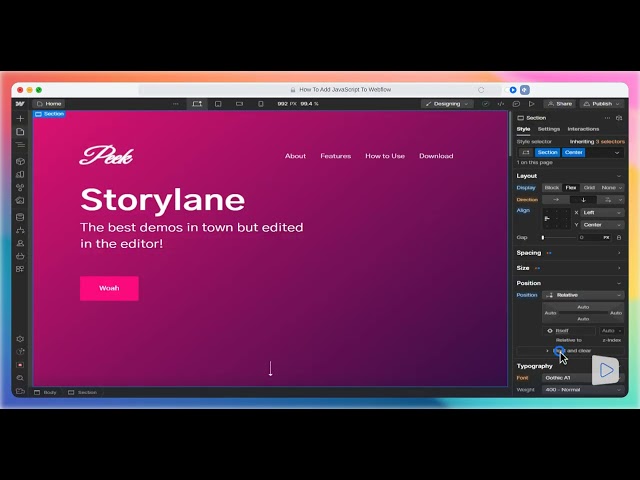Set display to Block
This screenshot has height=480, width=640.
(551, 188)
